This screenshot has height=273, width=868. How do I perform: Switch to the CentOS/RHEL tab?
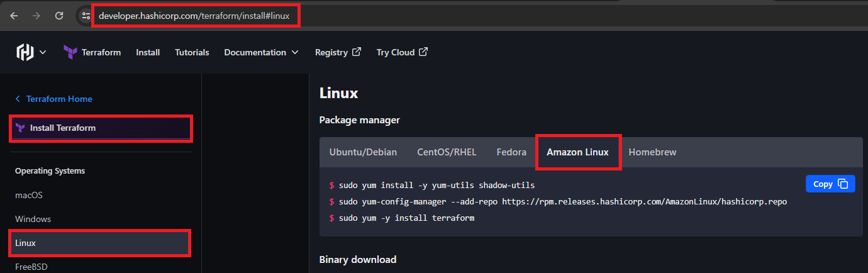tap(447, 152)
